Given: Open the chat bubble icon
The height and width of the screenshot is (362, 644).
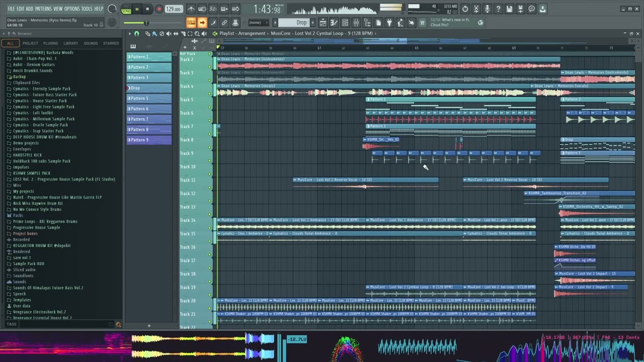Looking at the screenshot, I should pyautogui.click(x=531, y=9).
